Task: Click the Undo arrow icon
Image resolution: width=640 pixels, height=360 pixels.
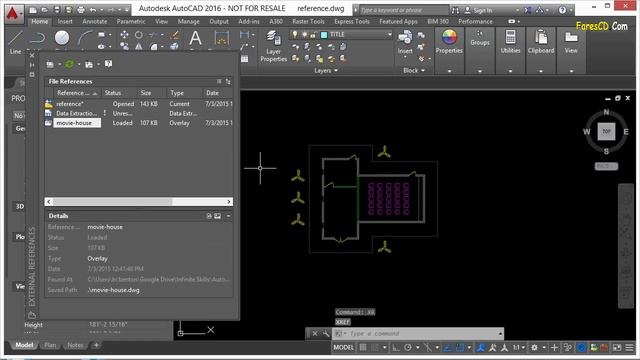Action: point(93,9)
